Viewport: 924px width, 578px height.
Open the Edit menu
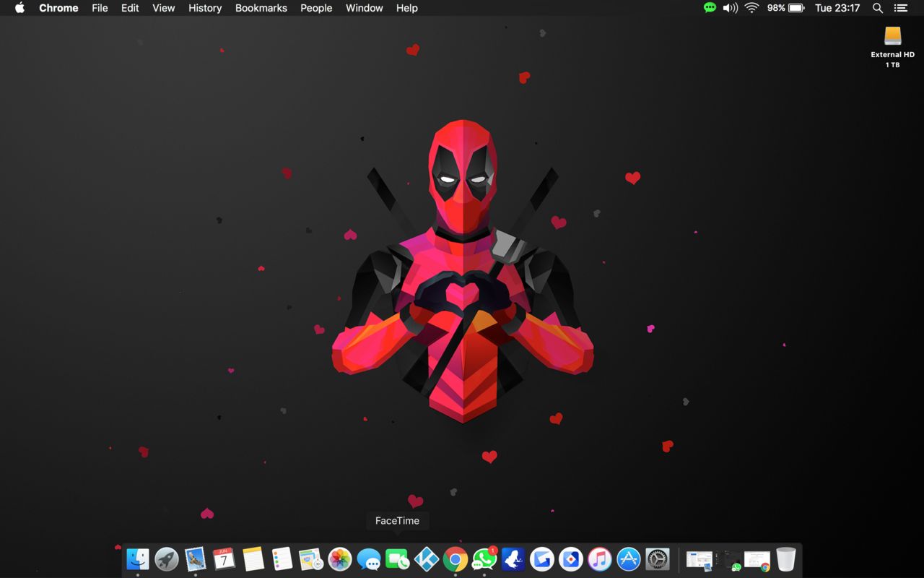(x=130, y=8)
